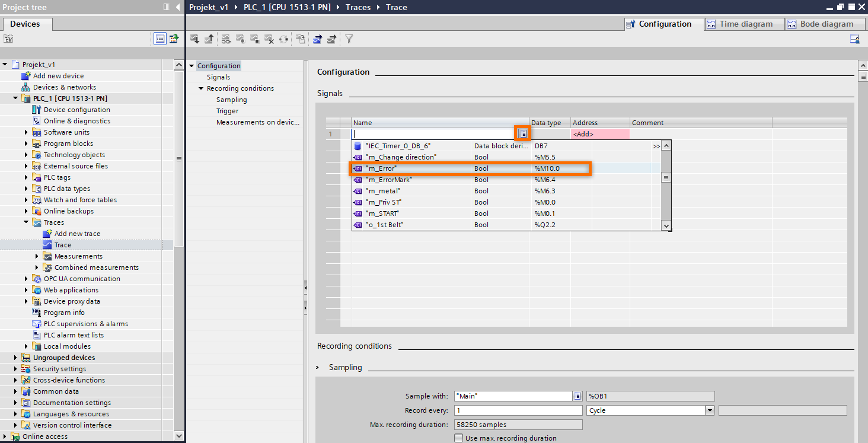Click the top-right editor layout icon
The width and height of the screenshot is (868, 443).
854,39
